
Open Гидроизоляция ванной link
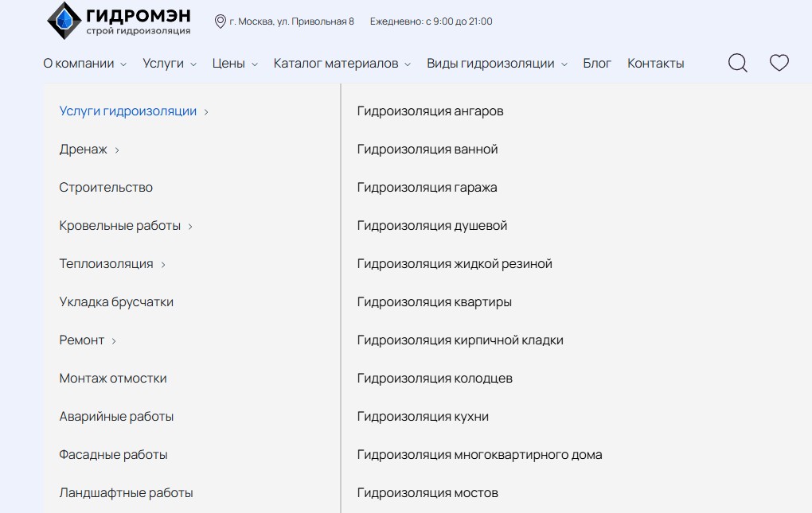click(x=427, y=150)
